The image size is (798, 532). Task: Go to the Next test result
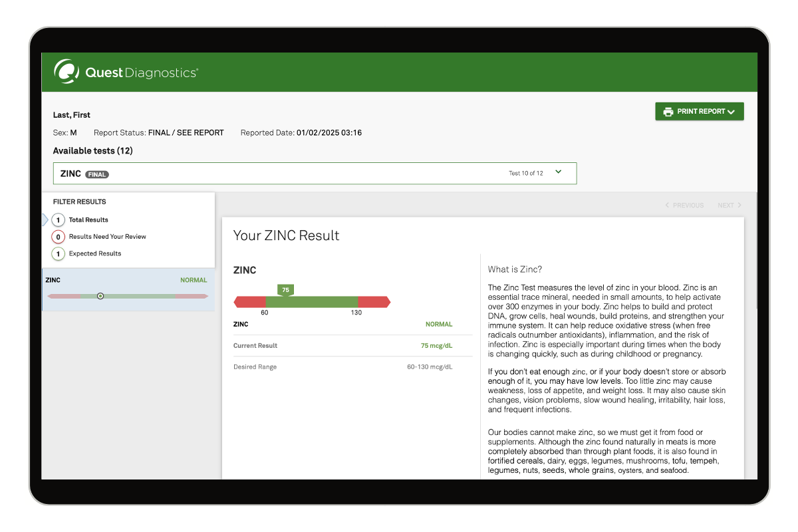[x=730, y=205]
